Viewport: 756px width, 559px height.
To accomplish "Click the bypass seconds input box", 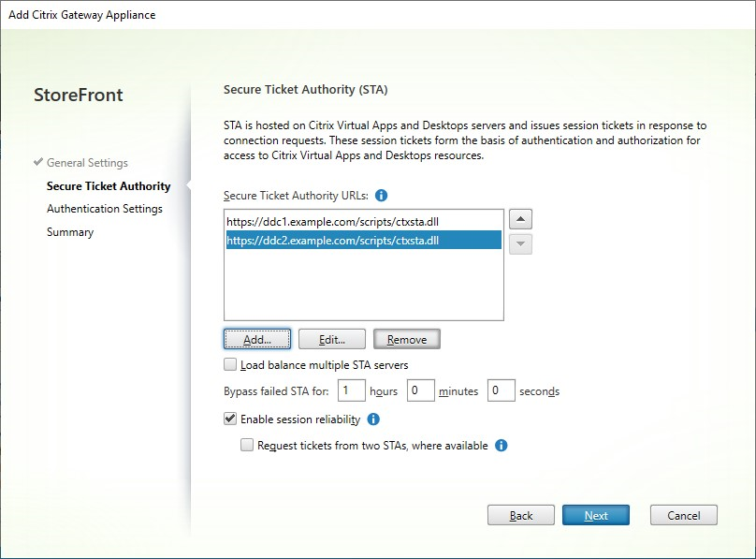I will (501, 390).
